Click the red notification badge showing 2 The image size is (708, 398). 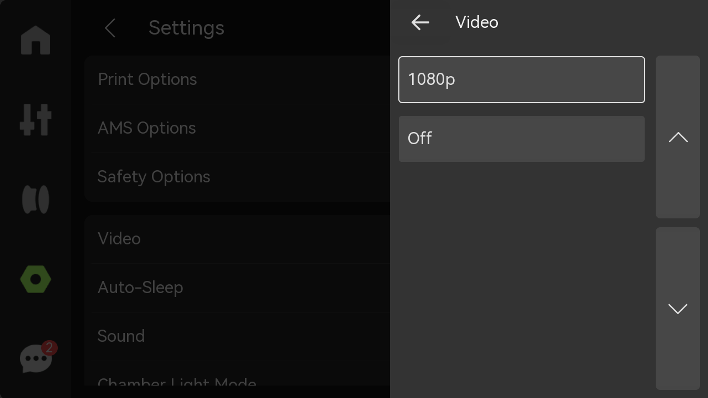[x=49, y=348]
